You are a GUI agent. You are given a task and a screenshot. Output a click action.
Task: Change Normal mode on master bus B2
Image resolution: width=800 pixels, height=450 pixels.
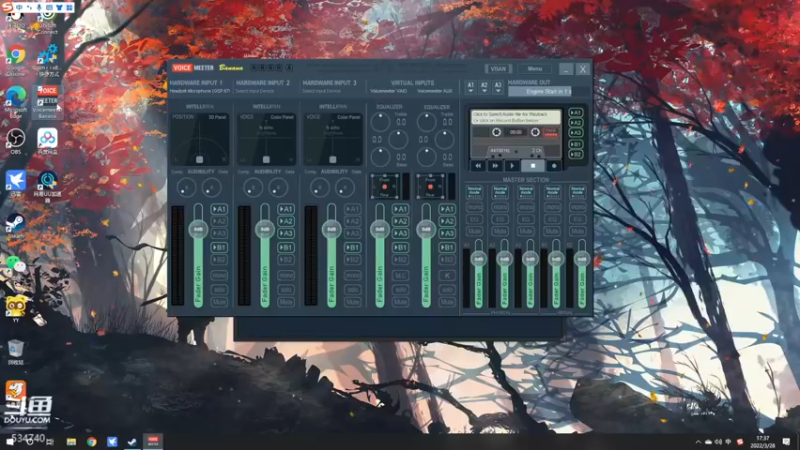(x=578, y=192)
